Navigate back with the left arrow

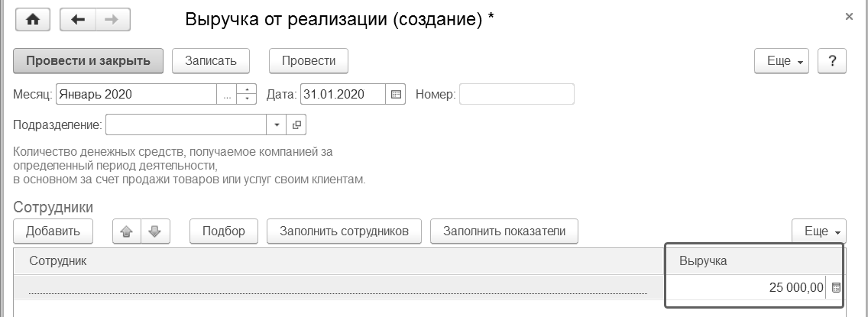[x=77, y=20]
